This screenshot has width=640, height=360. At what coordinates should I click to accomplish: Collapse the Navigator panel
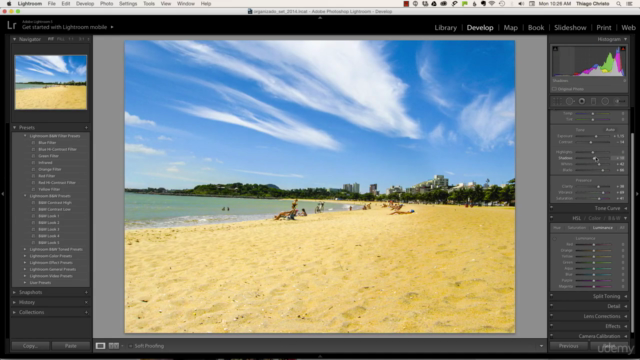tap(15, 39)
